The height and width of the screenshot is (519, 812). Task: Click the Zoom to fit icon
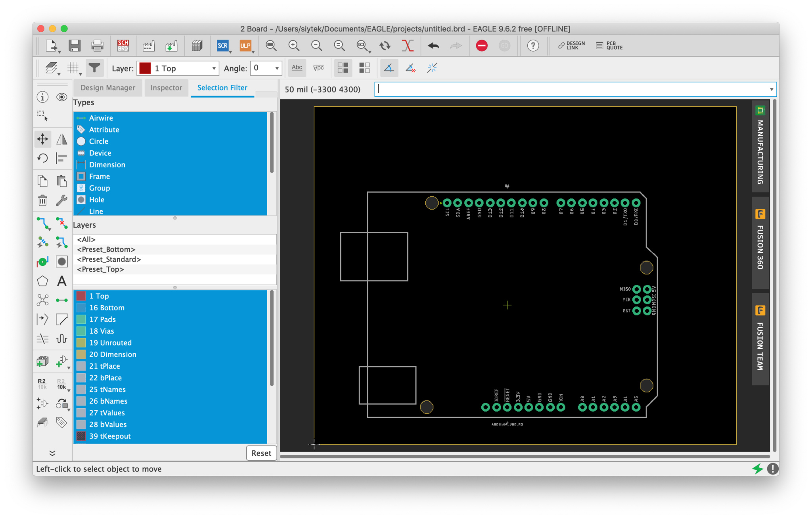click(271, 46)
